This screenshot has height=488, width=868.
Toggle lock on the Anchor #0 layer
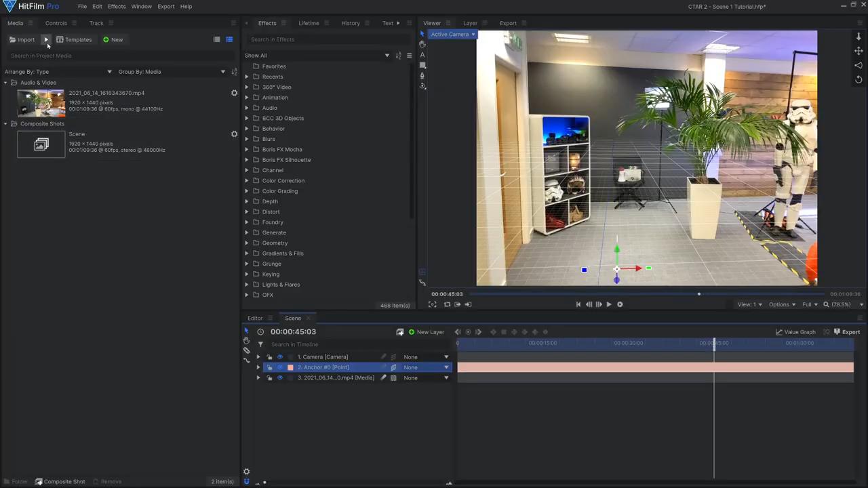pyautogui.click(x=269, y=367)
